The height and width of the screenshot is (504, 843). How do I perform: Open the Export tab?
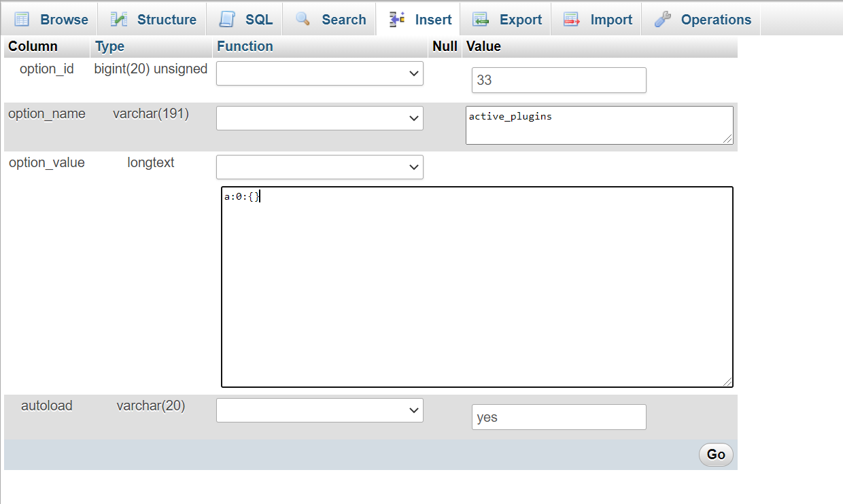[x=506, y=20]
